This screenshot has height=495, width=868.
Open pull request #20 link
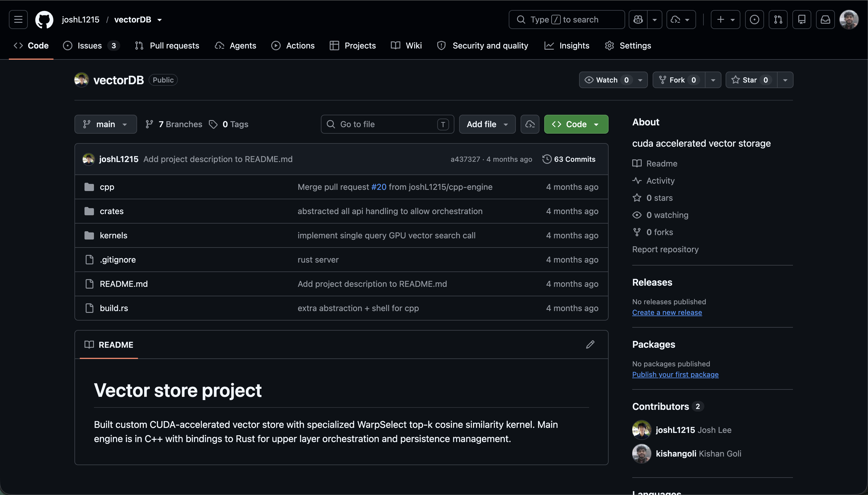click(x=379, y=187)
